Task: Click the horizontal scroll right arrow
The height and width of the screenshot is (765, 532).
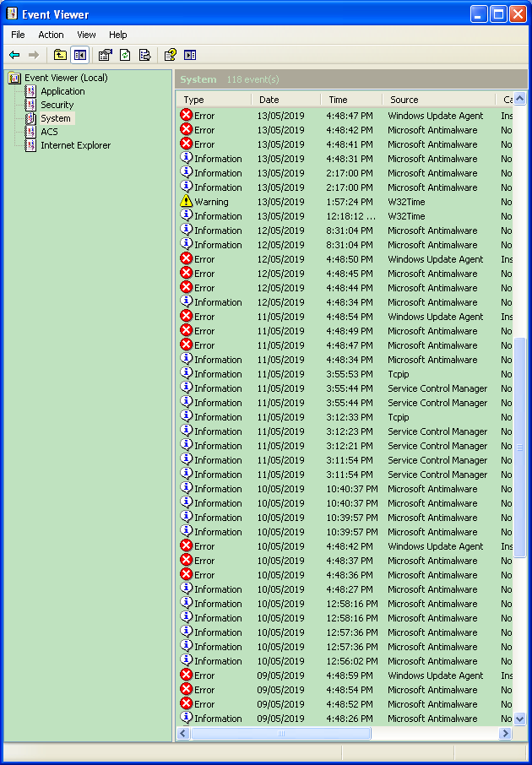Action: (505, 733)
